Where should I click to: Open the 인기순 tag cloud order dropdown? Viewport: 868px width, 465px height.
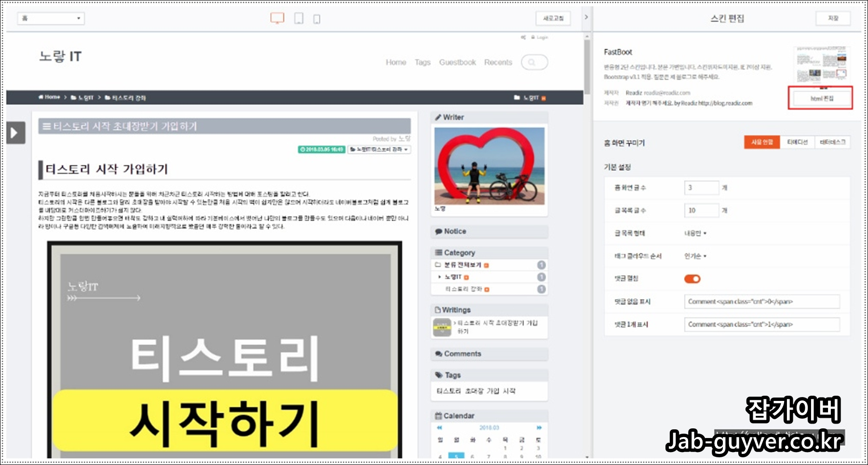pyautogui.click(x=695, y=256)
